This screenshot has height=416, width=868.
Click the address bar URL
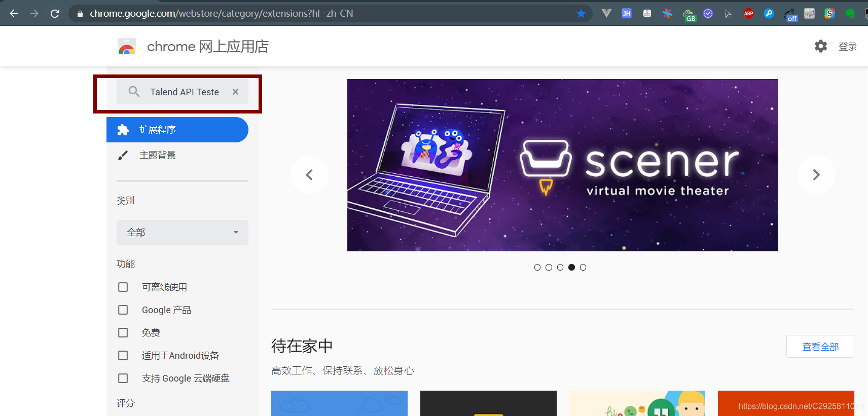[x=222, y=14]
